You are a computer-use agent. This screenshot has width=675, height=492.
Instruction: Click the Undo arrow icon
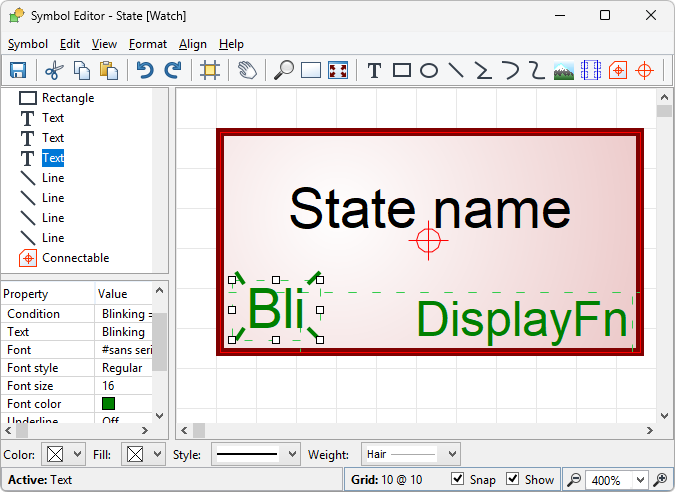[146, 70]
